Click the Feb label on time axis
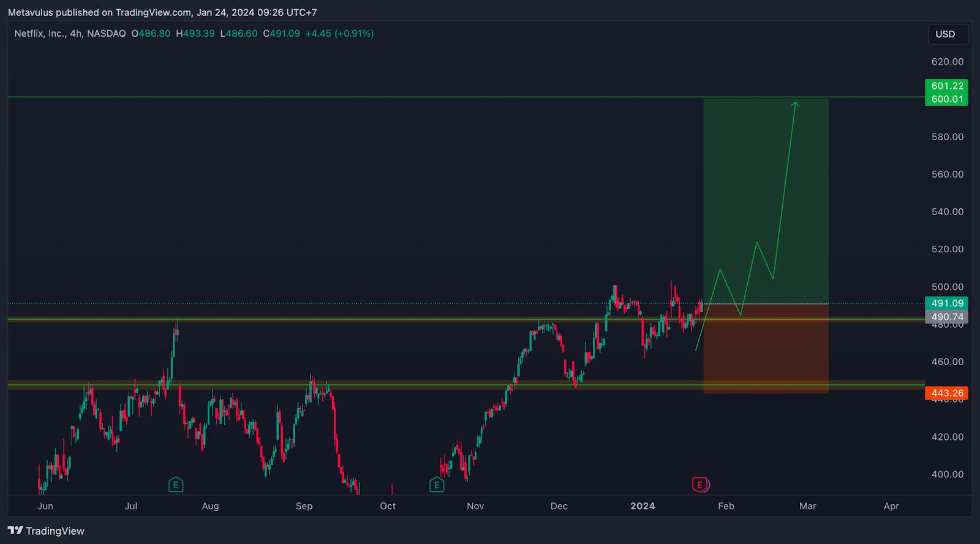Image resolution: width=980 pixels, height=544 pixels. tap(726, 506)
